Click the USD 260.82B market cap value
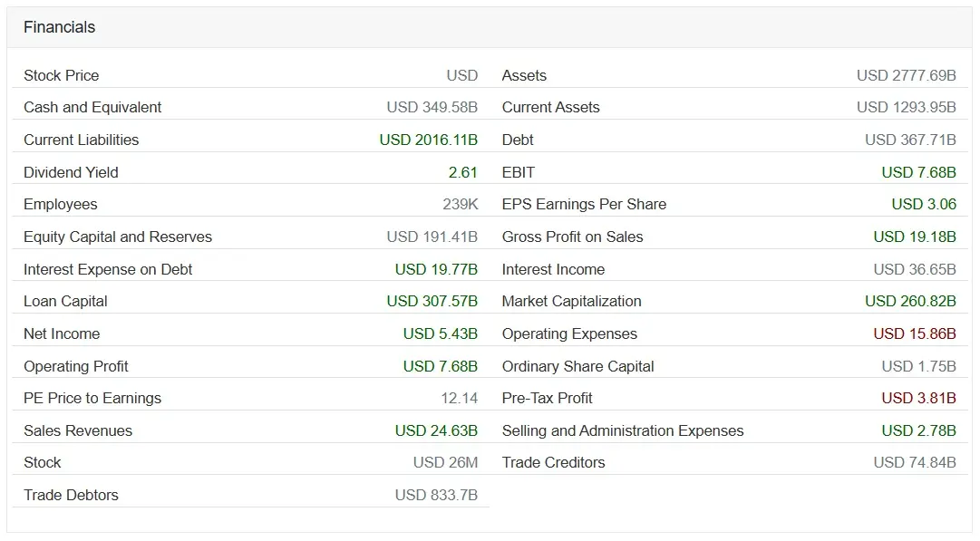Screen dimensions: 980x541 pyautogui.click(x=910, y=301)
